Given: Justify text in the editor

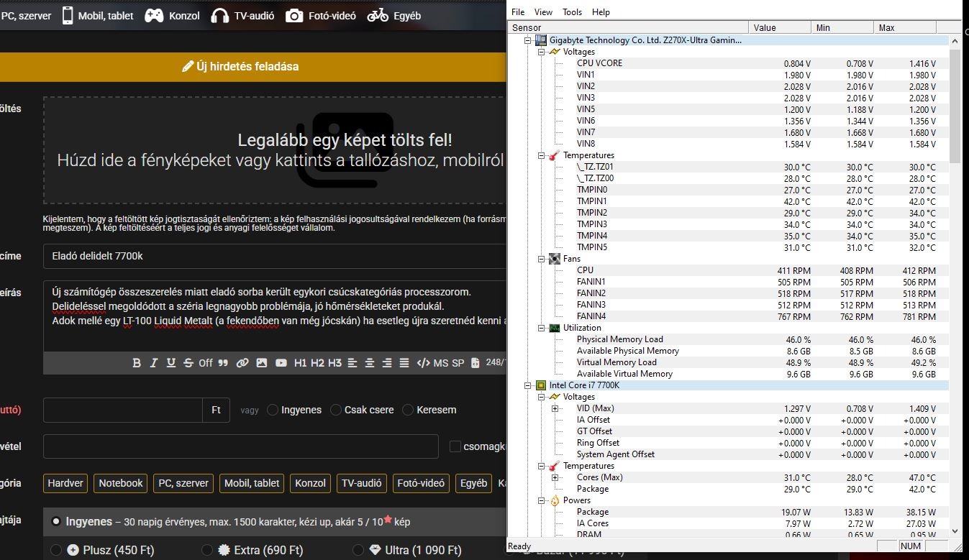Looking at the screenshot, I should pos(404,363).
